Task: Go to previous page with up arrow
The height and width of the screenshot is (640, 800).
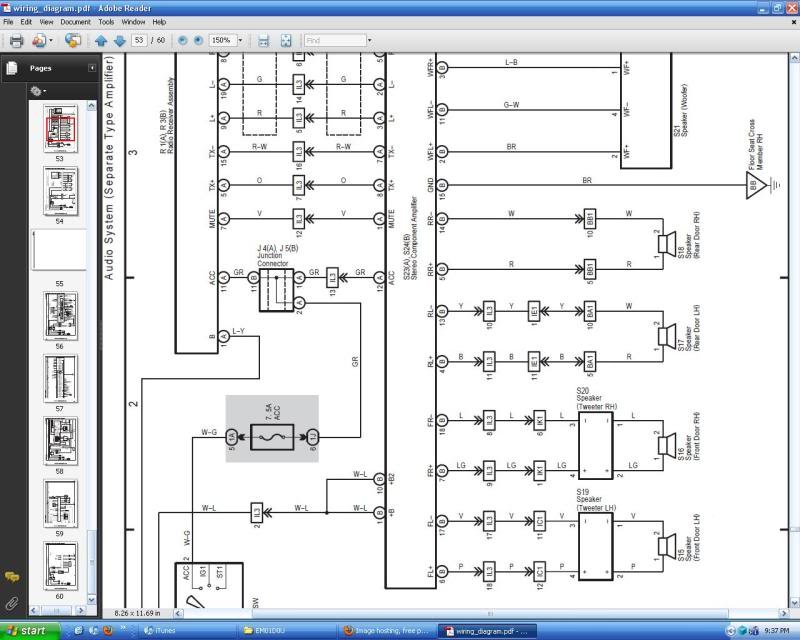Action: (101, 41)
